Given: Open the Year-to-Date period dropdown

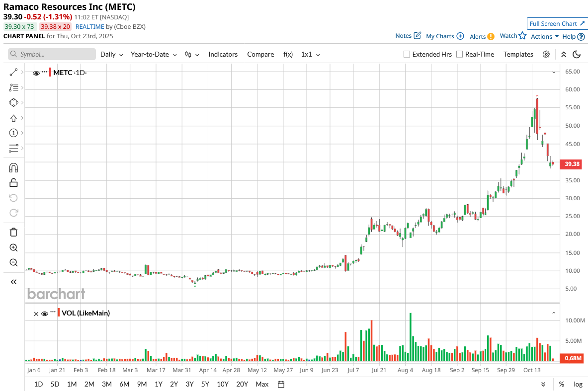Looking at the screenshot, I should point(154,54).
